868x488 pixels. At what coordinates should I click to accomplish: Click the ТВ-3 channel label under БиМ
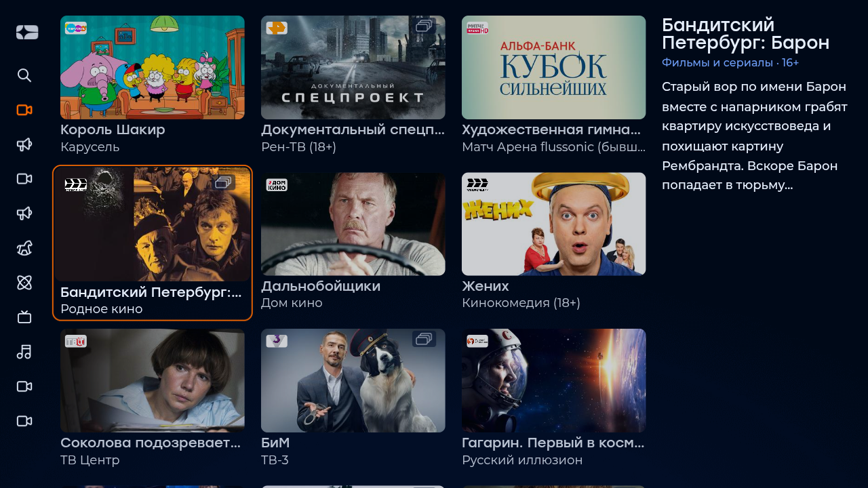(275, 460)
